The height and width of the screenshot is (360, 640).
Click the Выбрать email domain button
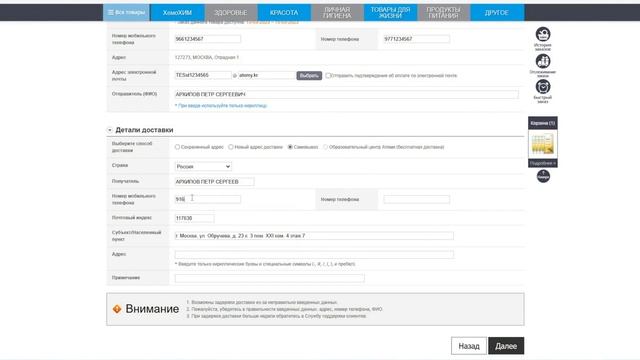pos(309,76)
